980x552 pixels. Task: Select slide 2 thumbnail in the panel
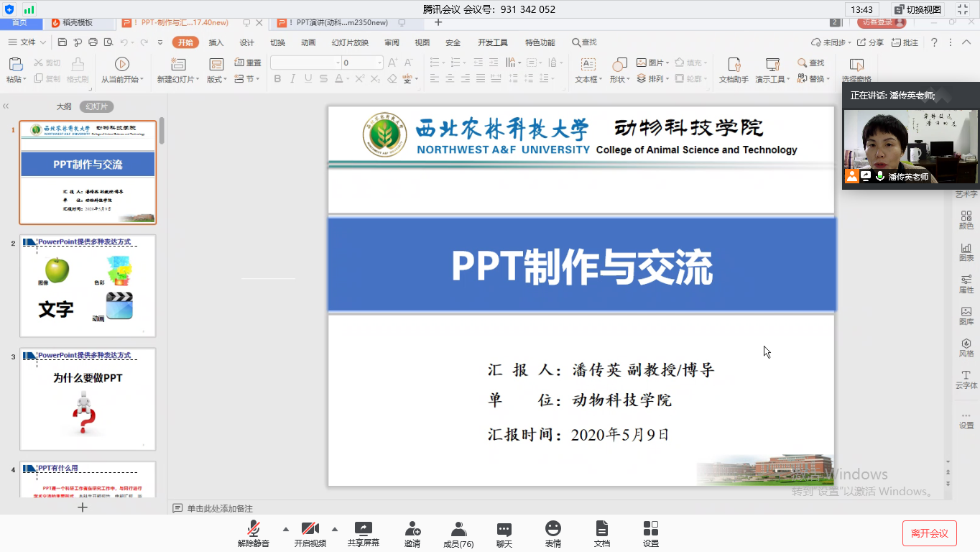click(87, 285)
